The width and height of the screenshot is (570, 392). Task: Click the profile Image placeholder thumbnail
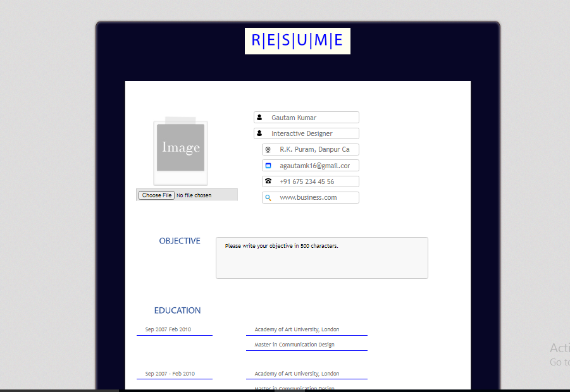coord(181,147)
